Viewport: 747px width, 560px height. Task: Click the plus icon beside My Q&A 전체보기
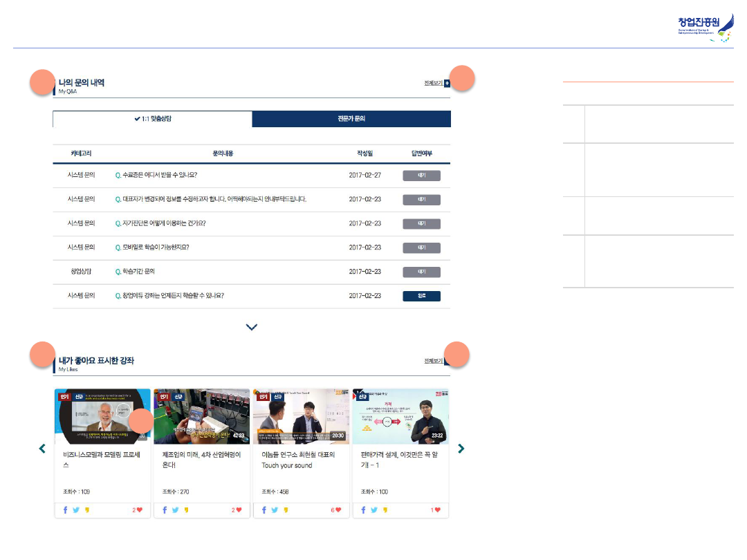(447, 83)
